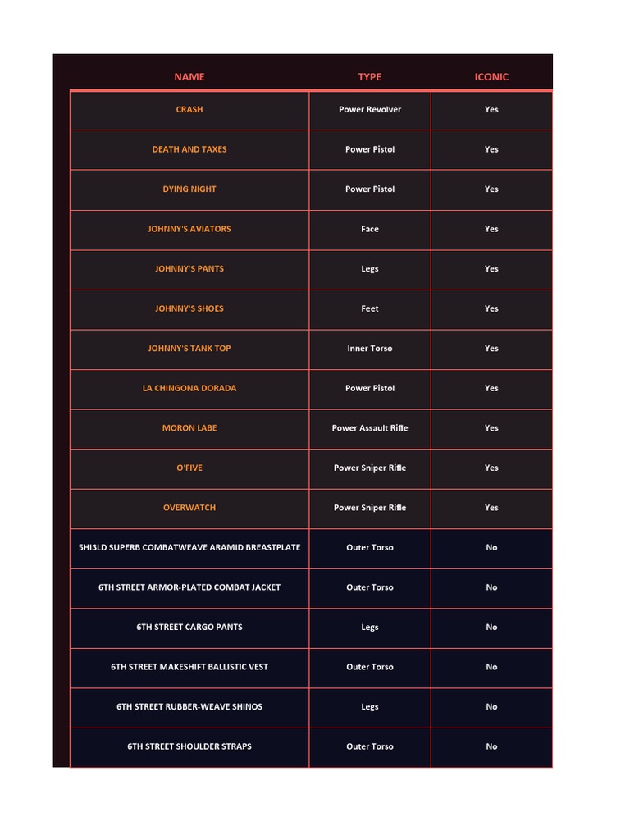This screenshot has height=840, width=630.
Task: Click the MORON LABE entry
Action: pos(189,427)
